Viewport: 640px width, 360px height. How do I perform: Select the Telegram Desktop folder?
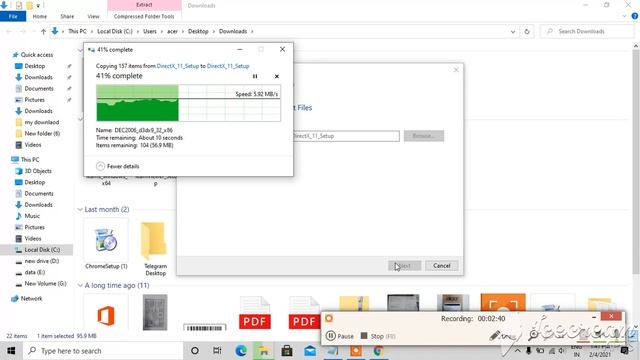tap(155, 248)
